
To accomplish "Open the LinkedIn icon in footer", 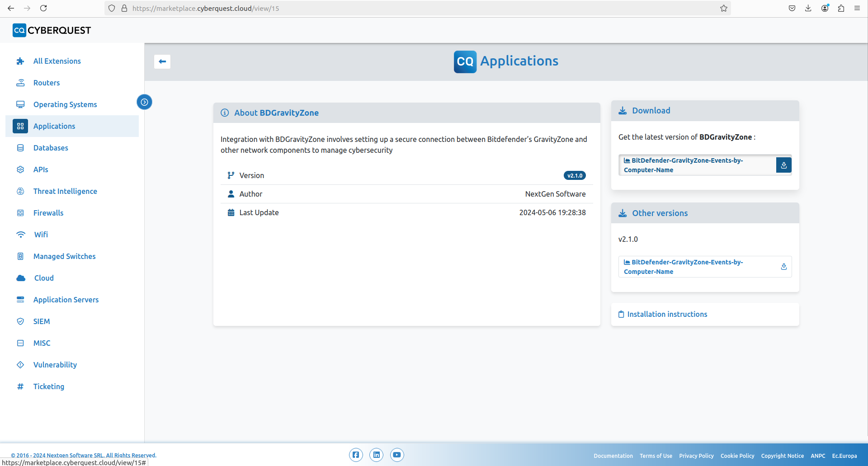I will point(376,455).
